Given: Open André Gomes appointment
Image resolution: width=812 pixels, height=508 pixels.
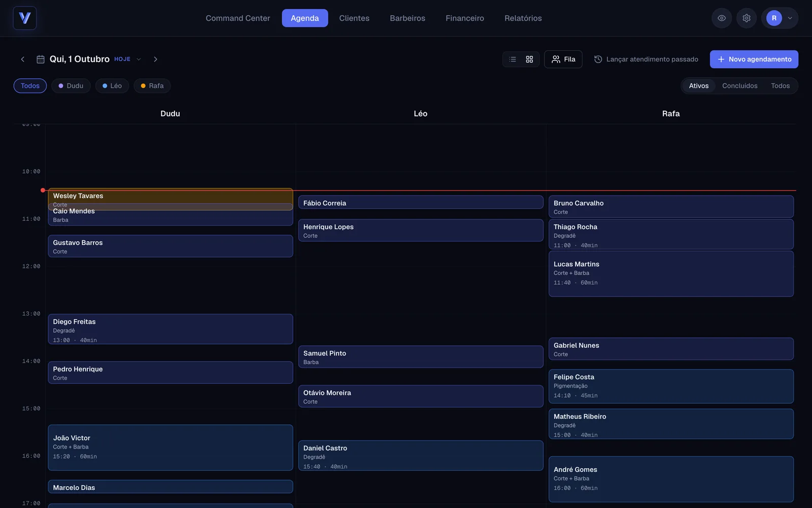Looking at the screenshot, I should (x=671, y=479).
